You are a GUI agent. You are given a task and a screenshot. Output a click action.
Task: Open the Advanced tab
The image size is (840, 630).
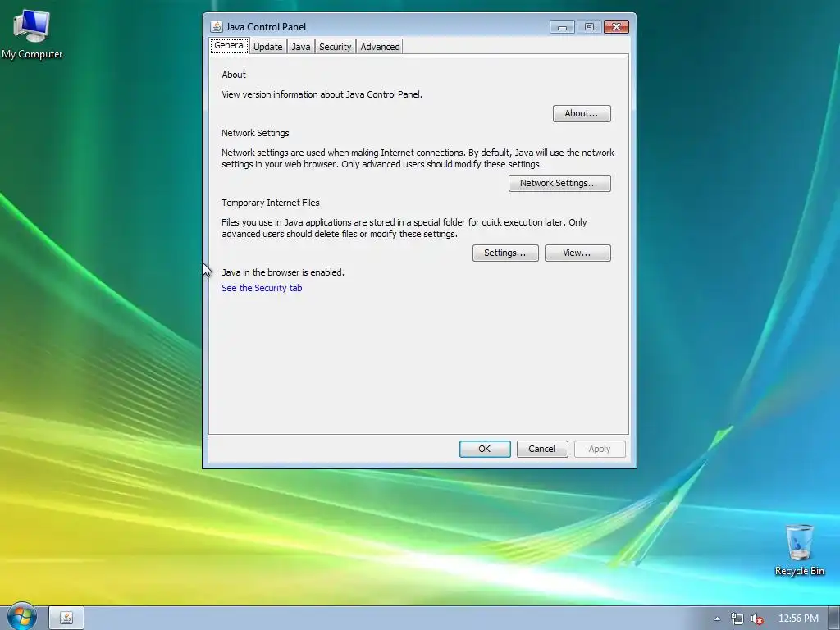380,47
